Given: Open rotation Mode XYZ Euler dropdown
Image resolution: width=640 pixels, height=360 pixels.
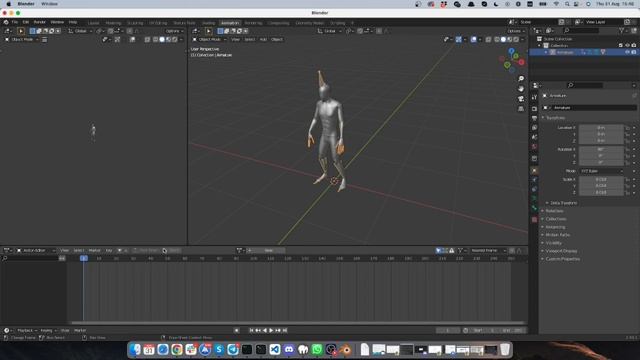Looking at the screenshot, I should (602, 171).
